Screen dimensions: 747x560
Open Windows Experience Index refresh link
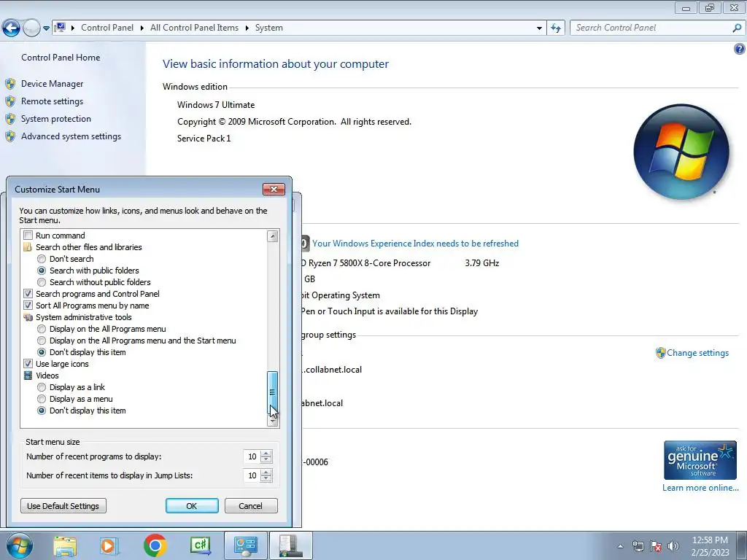415,244
